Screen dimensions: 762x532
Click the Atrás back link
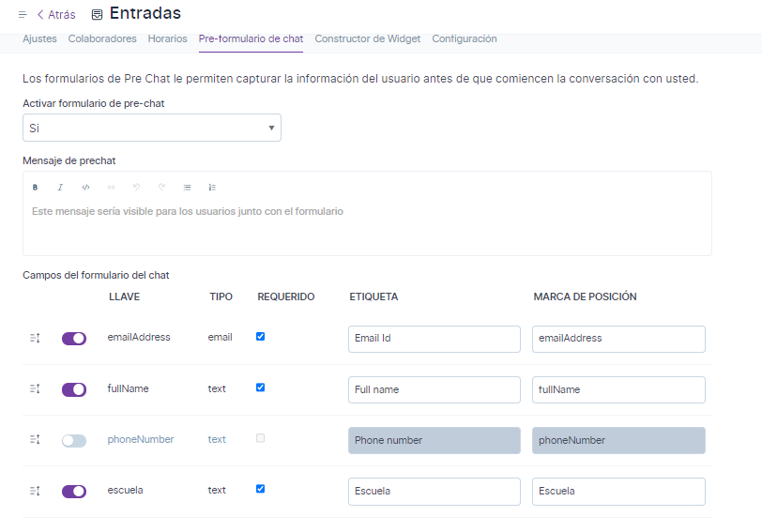(55, 15)
